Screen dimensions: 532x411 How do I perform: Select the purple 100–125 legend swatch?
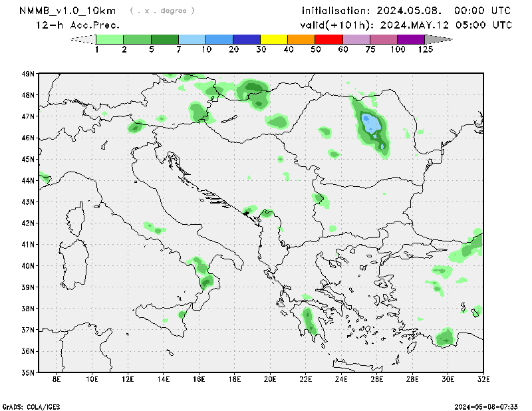(x=410, y=40)
